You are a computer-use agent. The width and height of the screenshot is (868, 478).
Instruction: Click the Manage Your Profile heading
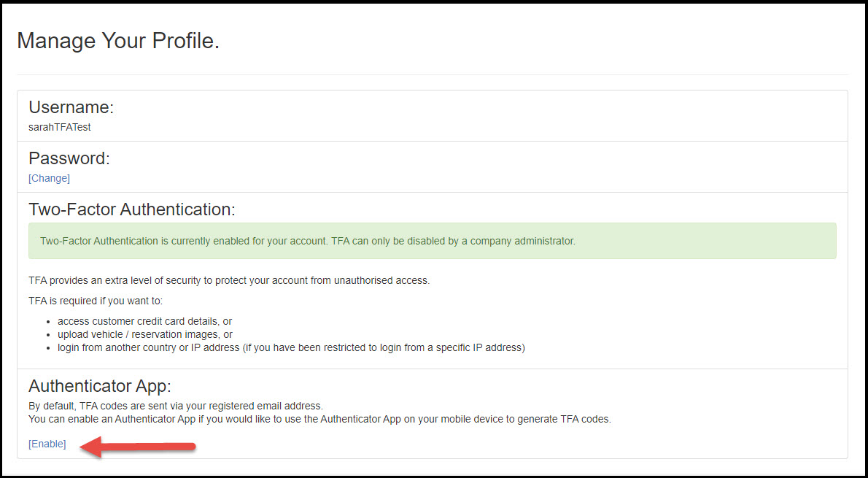(118, 41)
